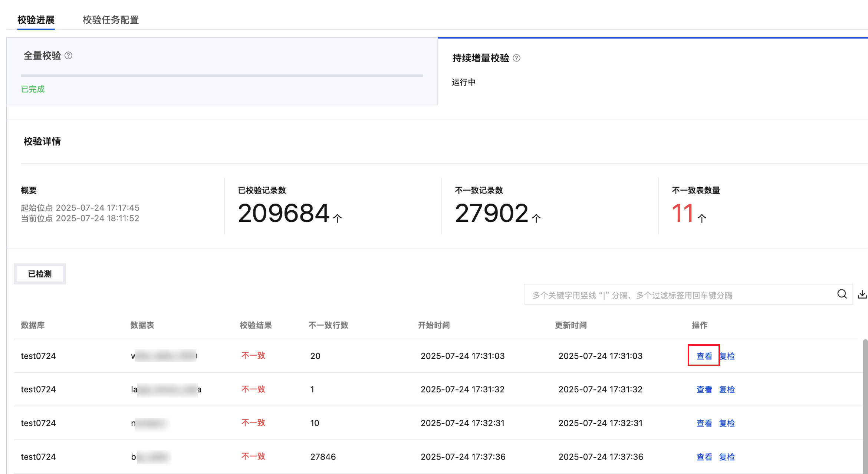Click 查看 for the row with 20 mismatches

pos(704,356)
